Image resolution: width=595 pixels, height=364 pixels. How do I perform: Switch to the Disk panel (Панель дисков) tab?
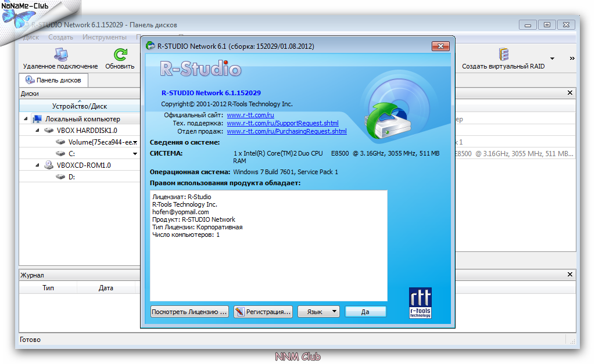point(53,80)
